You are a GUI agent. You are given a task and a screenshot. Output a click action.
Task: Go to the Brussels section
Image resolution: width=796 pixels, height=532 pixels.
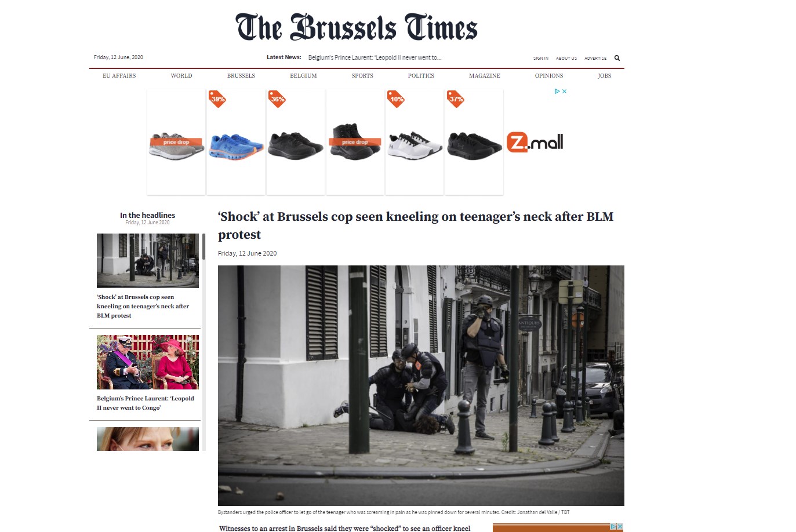(x=241, y=76)
